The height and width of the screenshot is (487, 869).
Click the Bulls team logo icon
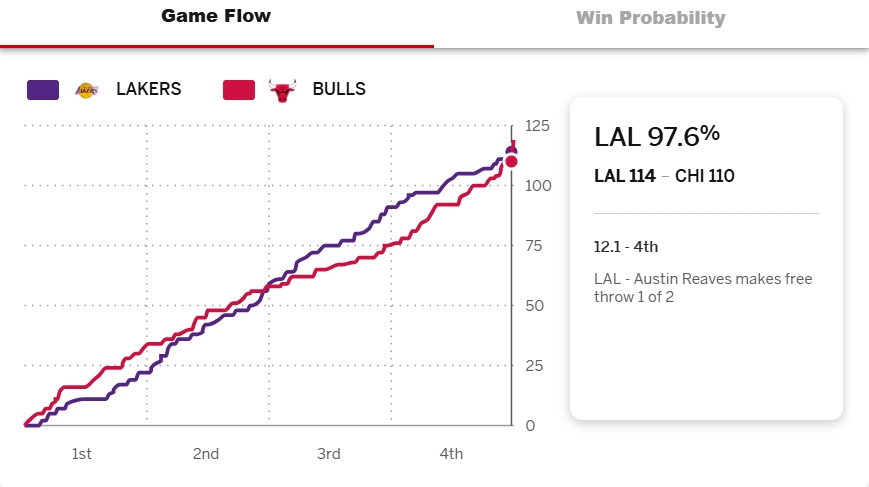283,89
